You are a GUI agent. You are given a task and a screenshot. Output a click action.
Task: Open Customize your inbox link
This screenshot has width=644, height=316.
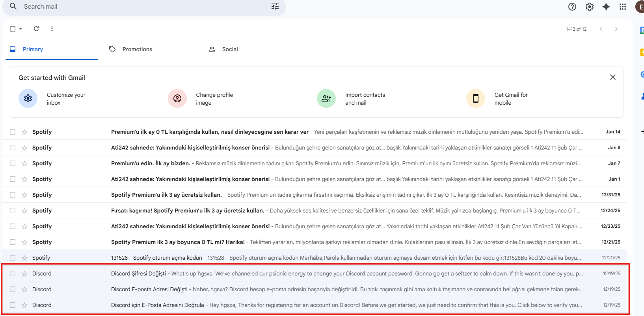click(66, 99)
